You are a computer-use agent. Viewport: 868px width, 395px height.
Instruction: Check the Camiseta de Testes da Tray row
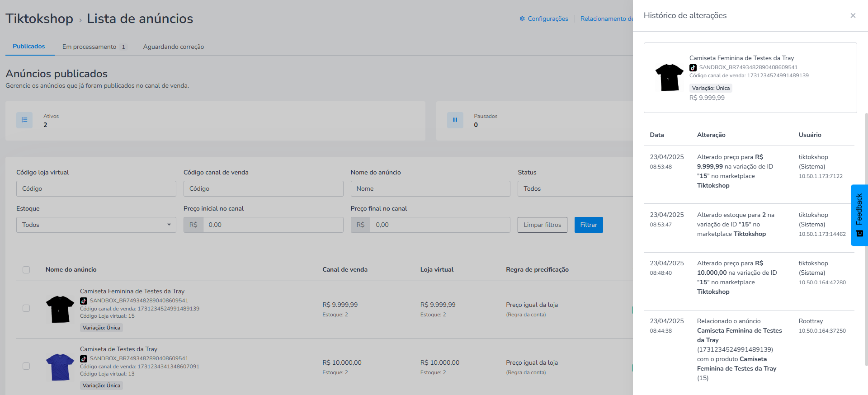(26, 366)
